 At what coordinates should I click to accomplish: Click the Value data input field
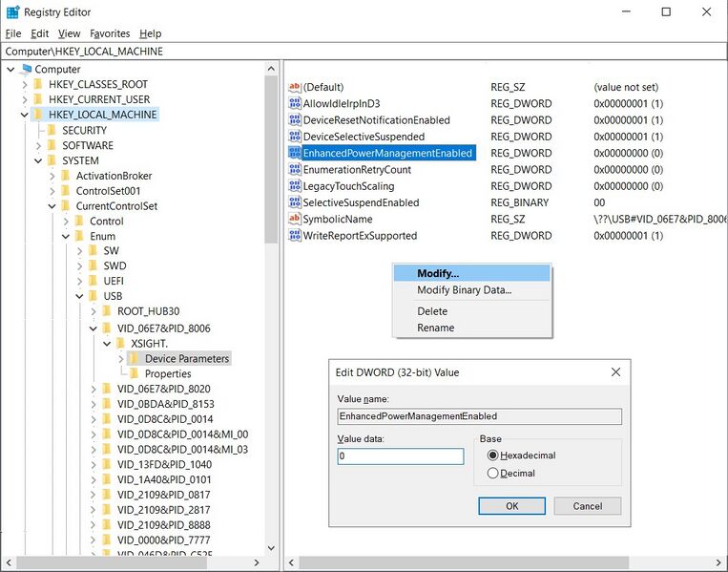click(x=400, y=456)
